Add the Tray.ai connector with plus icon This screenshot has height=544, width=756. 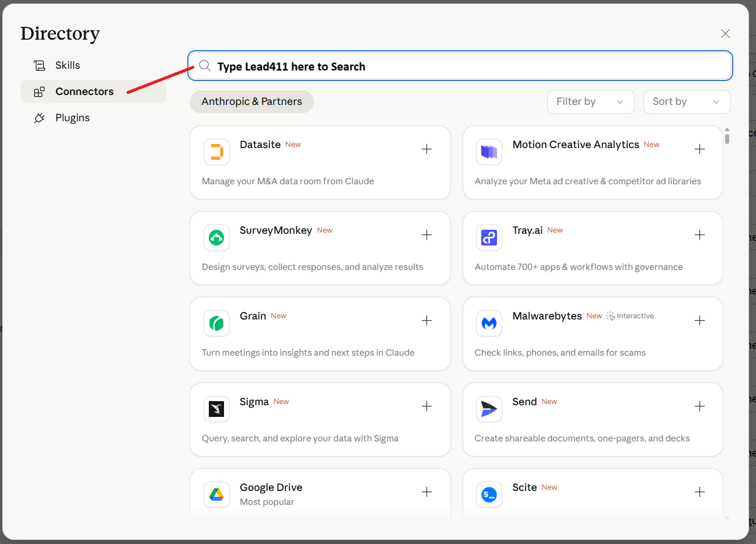tap(700, 235)
